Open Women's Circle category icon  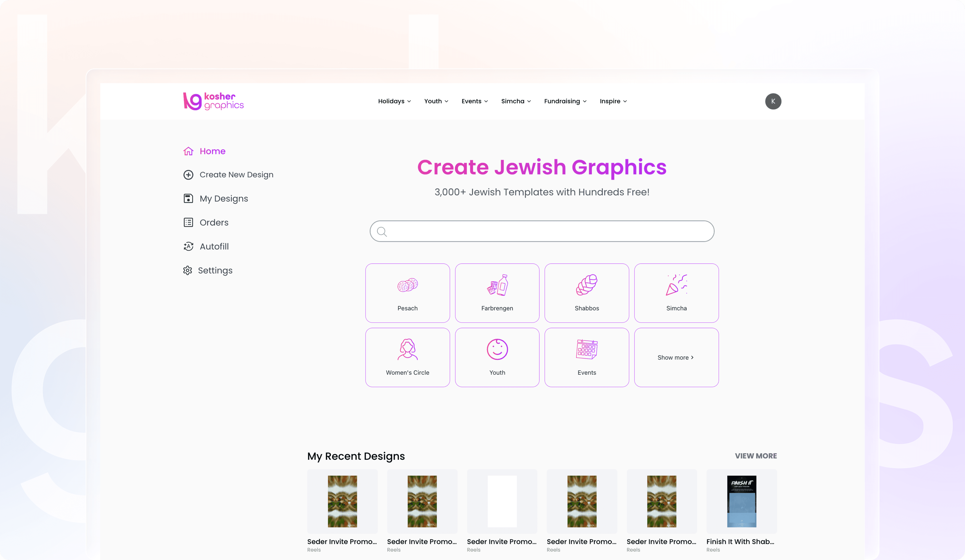[x=407, y=349]
